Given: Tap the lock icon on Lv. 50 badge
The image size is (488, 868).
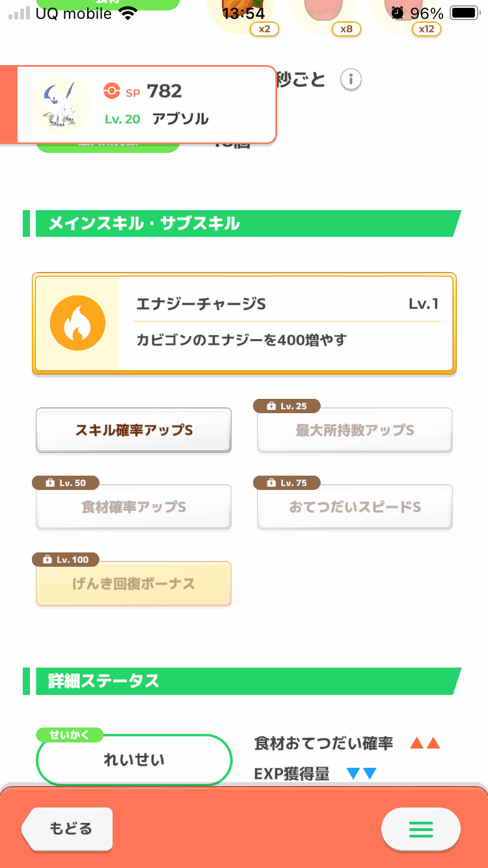Looking at the screenshot, I should click(50, 483).
